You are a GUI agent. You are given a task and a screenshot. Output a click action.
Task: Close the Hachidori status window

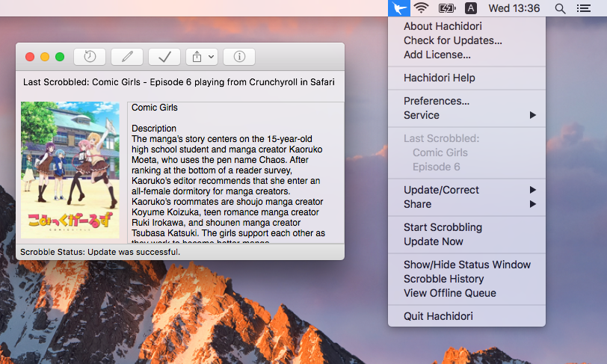click(x=30, y=57)
